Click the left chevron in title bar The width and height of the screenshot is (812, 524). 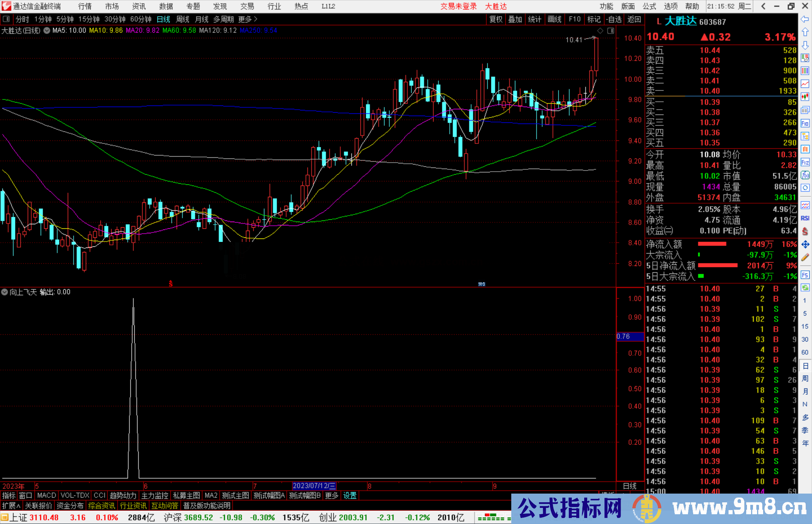763,6
